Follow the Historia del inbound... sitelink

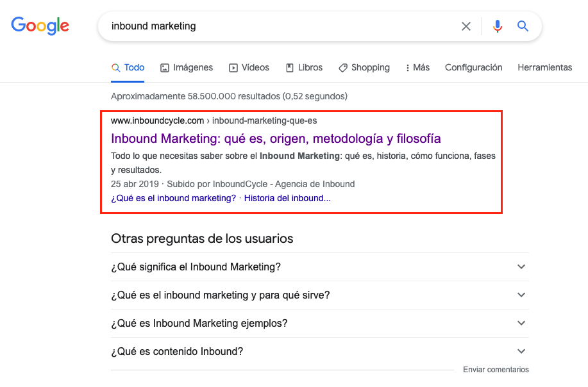click(x=287, y=198)
